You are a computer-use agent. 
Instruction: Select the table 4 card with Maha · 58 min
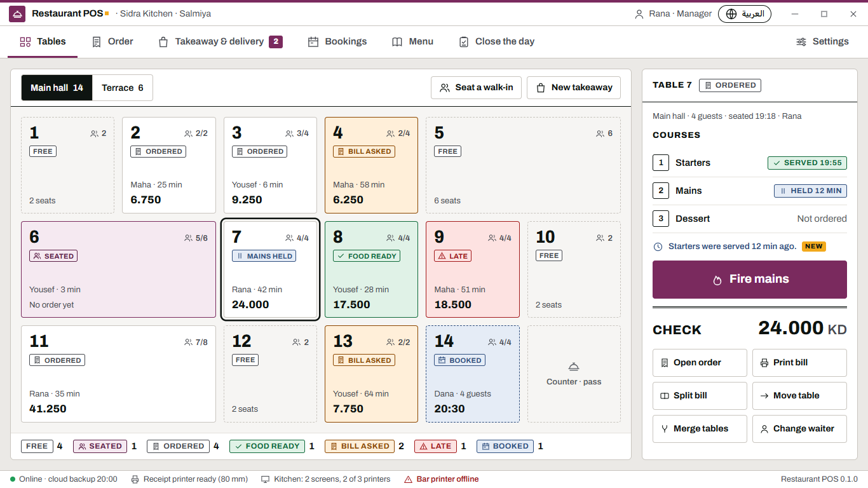click(371, 165)
